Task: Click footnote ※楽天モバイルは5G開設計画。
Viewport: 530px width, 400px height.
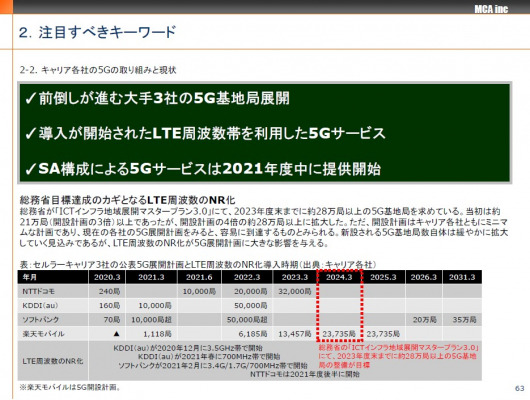Action: click(x=70, y=387)
